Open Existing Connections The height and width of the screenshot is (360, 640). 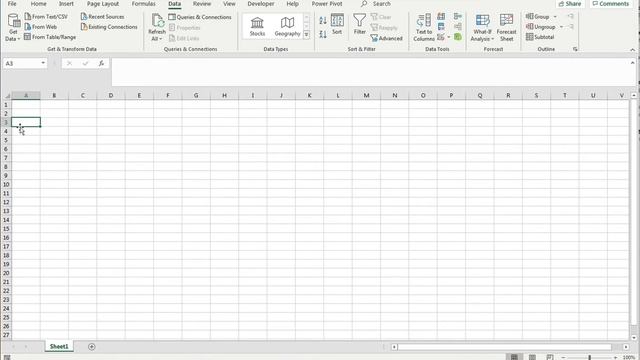[109, 27]
